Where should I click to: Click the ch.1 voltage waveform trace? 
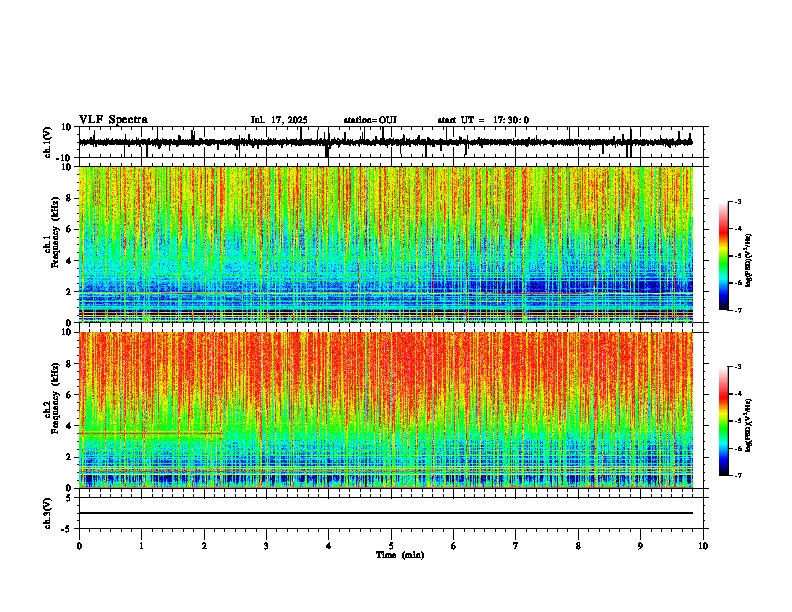point(385,142)
